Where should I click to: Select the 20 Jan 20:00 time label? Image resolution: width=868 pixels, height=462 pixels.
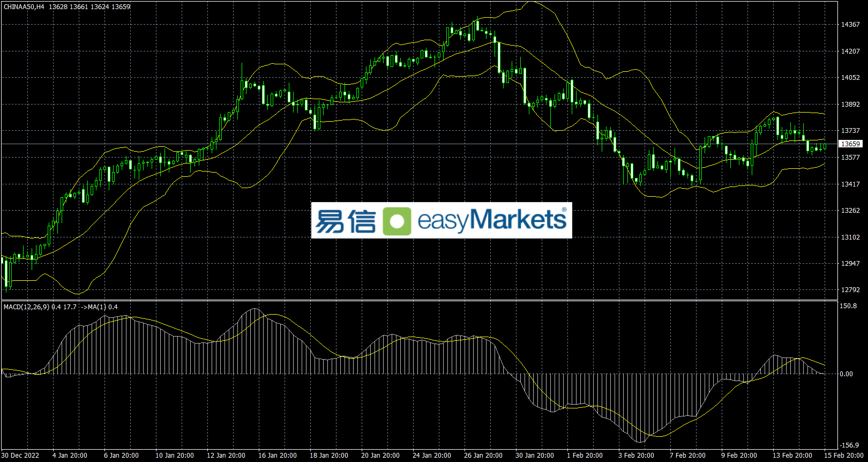point(380,456)
